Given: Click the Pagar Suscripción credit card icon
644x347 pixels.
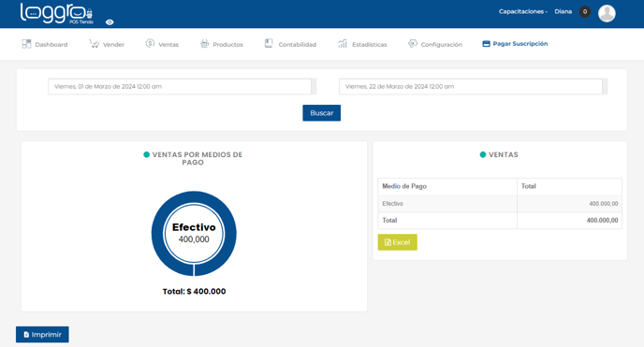Looking at the screenshot, I should pyautogui.click(x=487, y=43).
